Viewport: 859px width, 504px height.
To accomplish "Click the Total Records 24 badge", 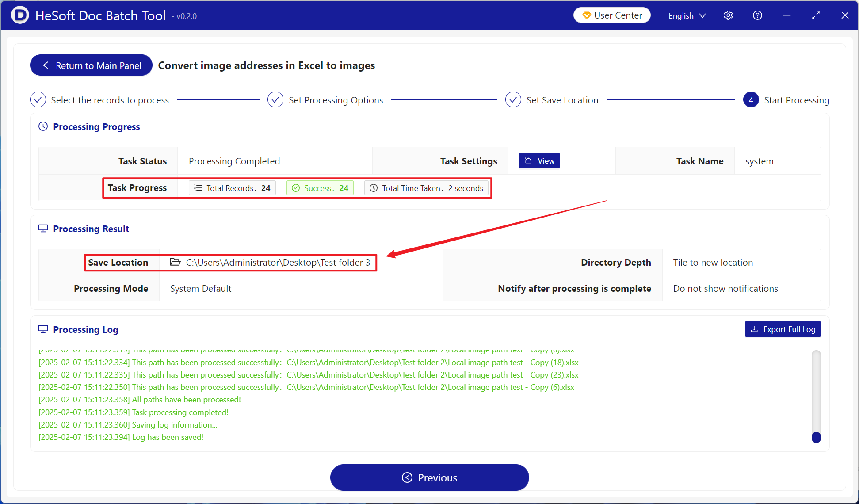I will (x=233, y=188).
